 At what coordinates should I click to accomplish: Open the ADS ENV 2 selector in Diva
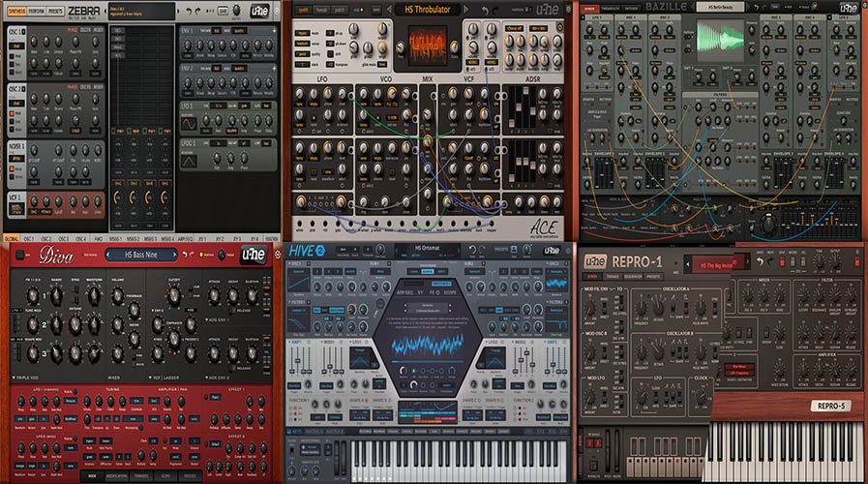(217, 378)
